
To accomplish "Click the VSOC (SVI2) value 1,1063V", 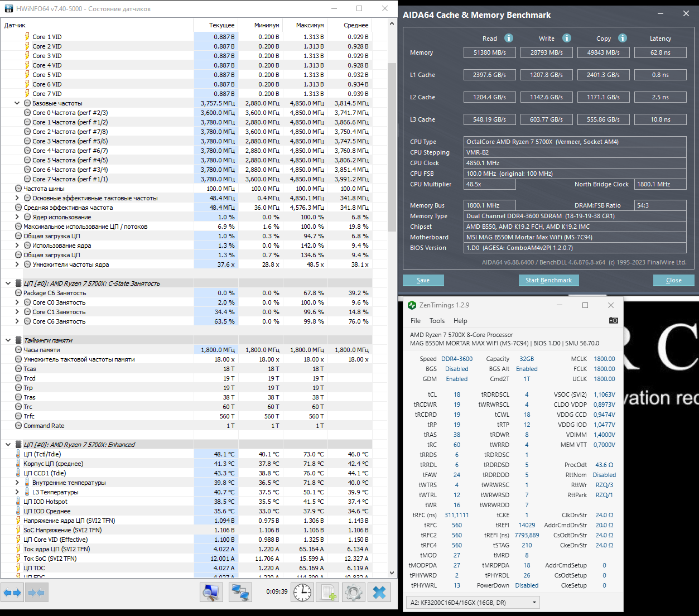I will [x=604, y=394].
